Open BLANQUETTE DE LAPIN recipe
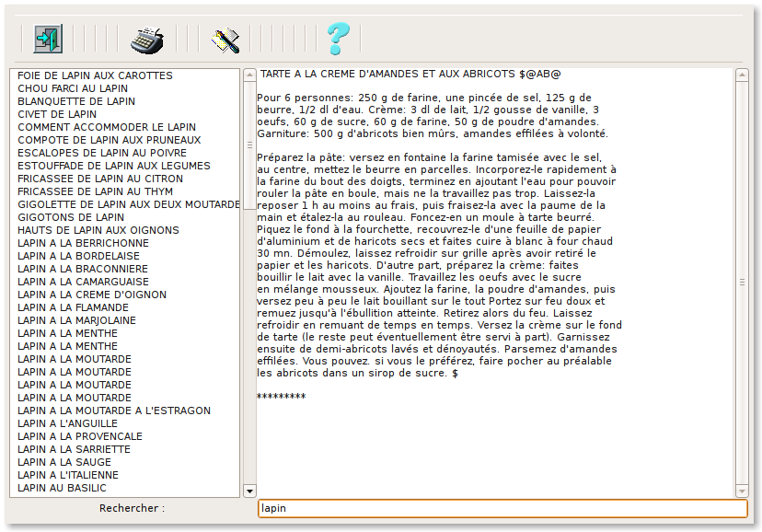This screenshot has height=532, width=762. (76, 101)
